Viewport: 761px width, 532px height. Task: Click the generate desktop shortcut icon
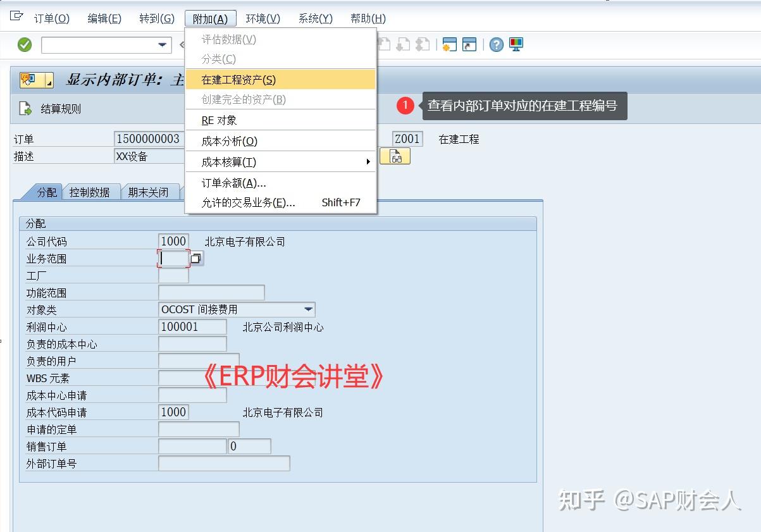click(469, 44)
